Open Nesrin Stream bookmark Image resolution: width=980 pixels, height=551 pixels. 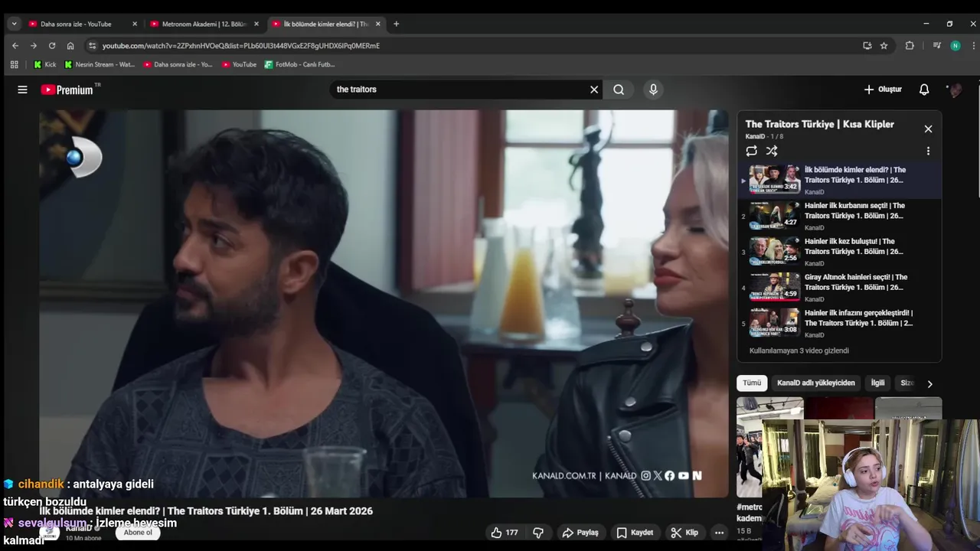100,64
